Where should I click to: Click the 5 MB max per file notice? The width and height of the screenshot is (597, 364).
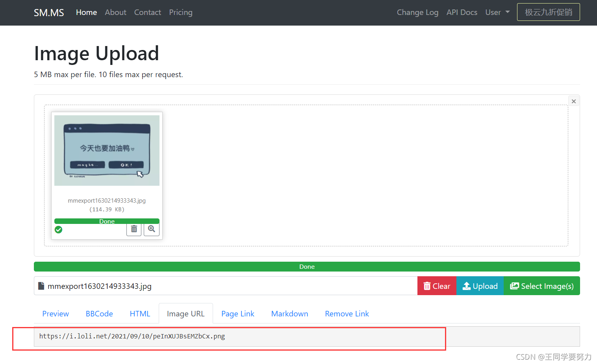click(108, 74)
